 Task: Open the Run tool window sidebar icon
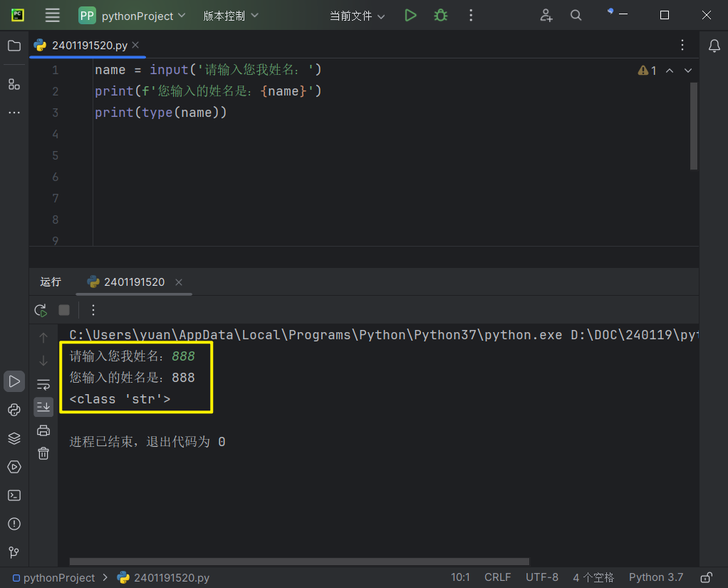pyautogui.click(x=14, y=381)
